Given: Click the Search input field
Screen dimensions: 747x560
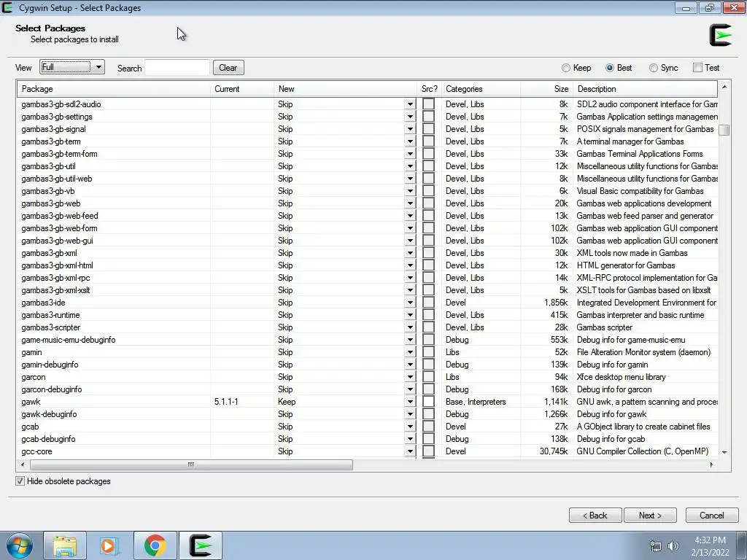Looking at the screenshot, I should [177, 68].
